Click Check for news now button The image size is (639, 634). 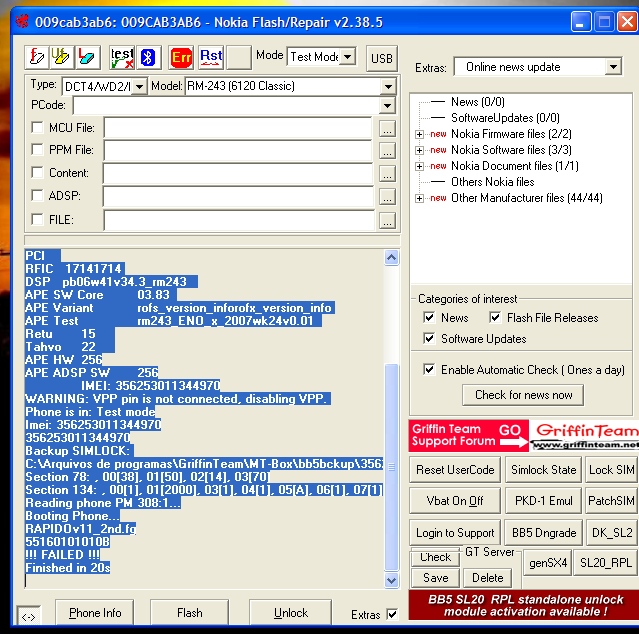[x=523, y=395]
